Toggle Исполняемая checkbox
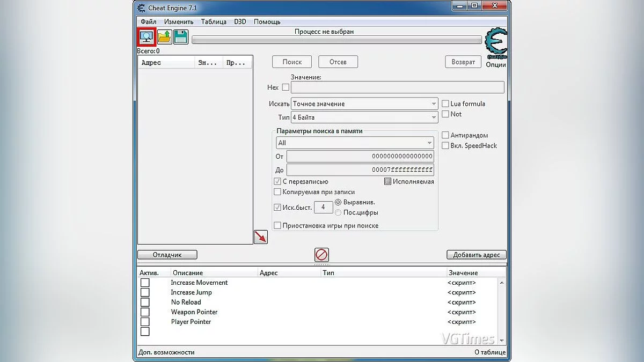This screenshot has height=362, width=644. coord(387,181)
